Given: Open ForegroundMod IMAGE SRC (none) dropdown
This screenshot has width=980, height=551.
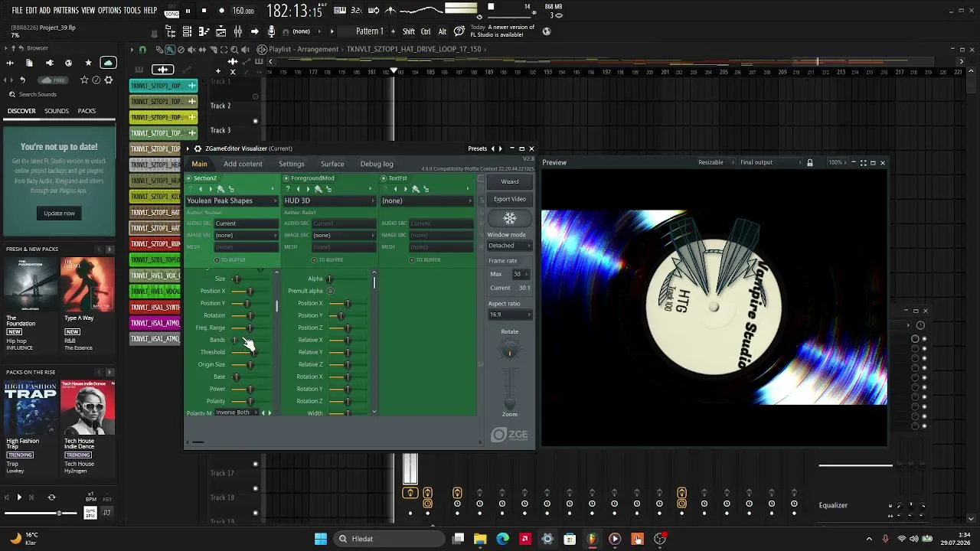Looking at the screenshot, I should pyautogui.click(x=344, y=235).
